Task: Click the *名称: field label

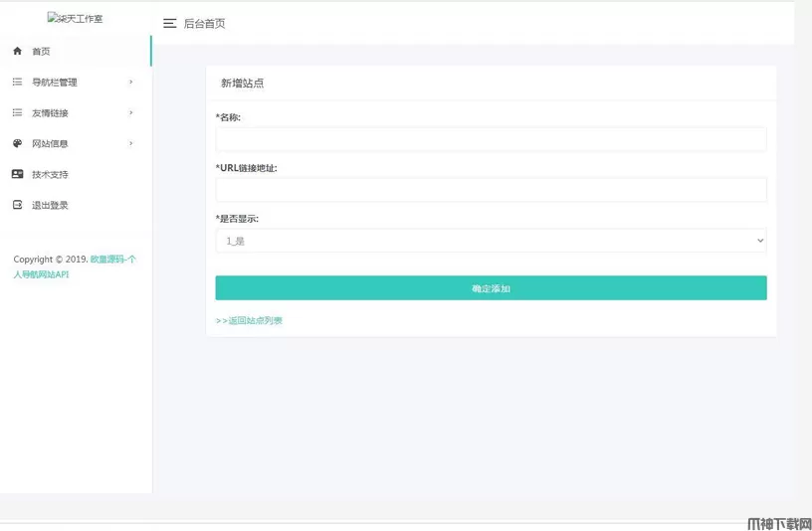Action: [x=229, y=117]
